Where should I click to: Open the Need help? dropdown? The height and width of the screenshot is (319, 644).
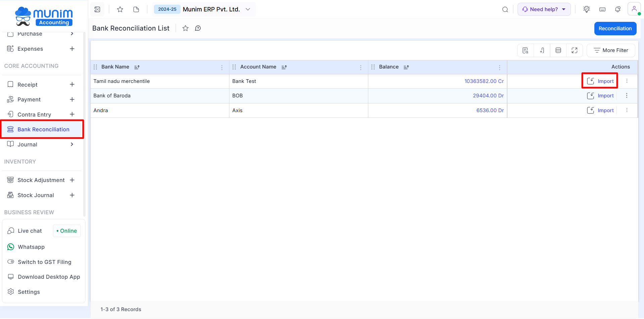click(544, 9)
